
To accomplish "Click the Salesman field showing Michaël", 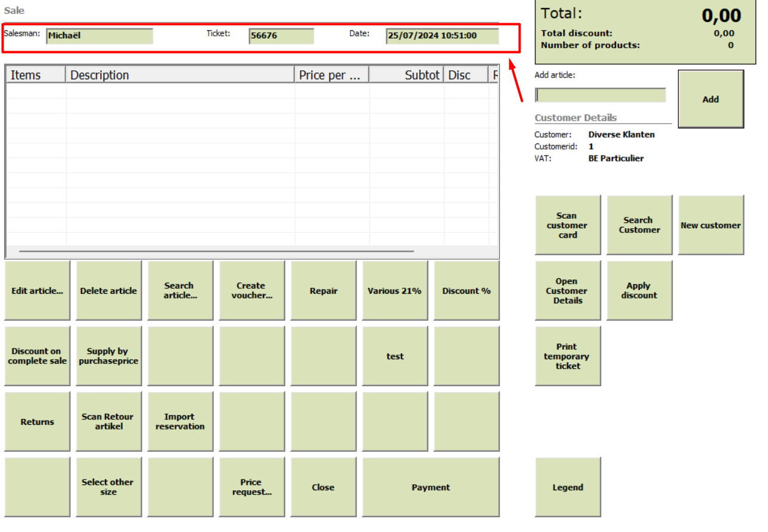I will (x=100, y=36).
